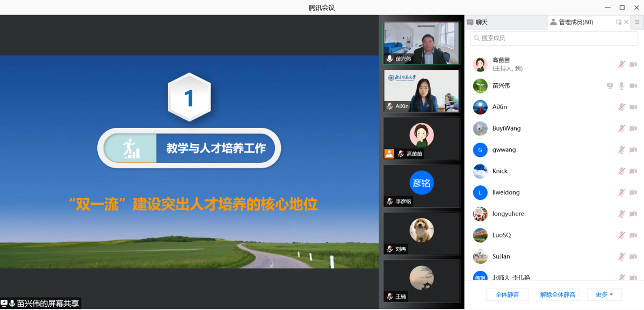Open the 更多 dropdown menu

pyautogui.click(x=604, y=294)
